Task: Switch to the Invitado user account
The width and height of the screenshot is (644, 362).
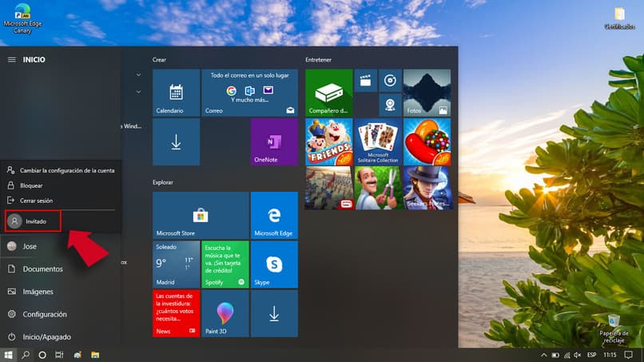Action: [x=34, y=221]
